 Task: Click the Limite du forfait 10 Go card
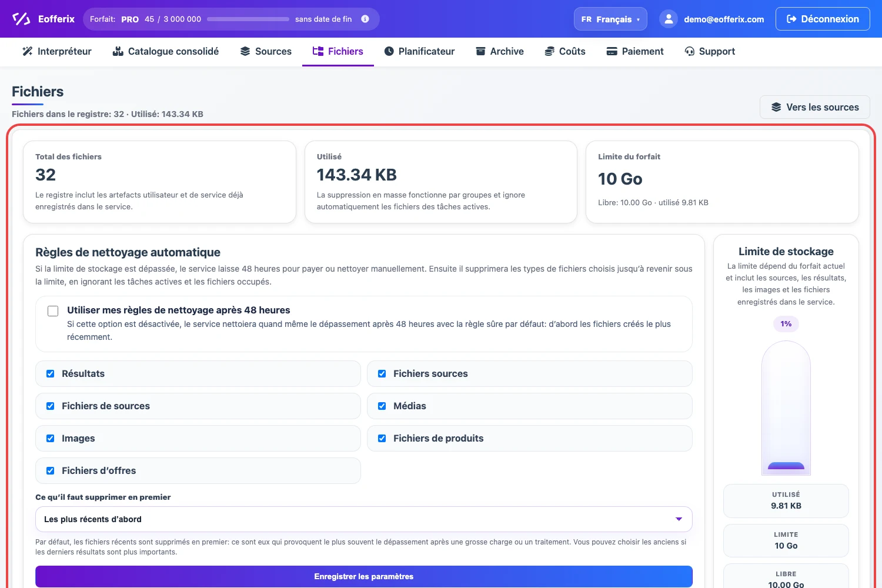(723, 182)
